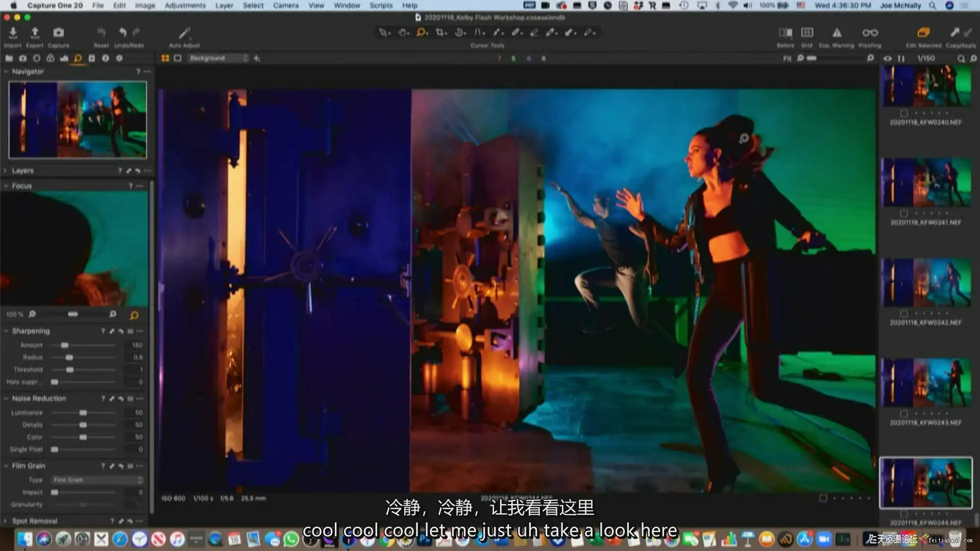Select the Pan hand cursor tool

pyautogui.click(x=403, y=33)
